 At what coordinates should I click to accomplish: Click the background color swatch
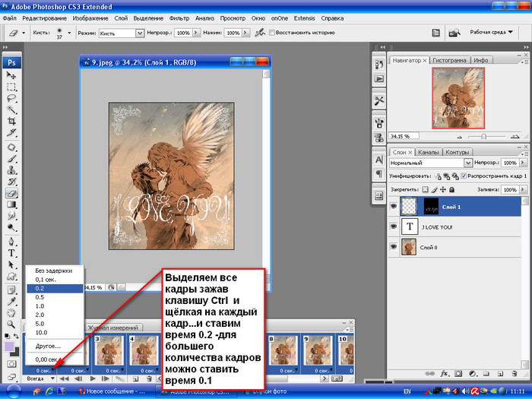[16, 353]
